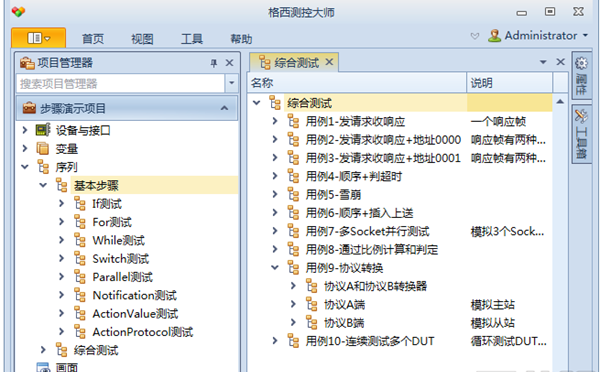Click the ActionValue测试 sequence icon

point(80,313)
